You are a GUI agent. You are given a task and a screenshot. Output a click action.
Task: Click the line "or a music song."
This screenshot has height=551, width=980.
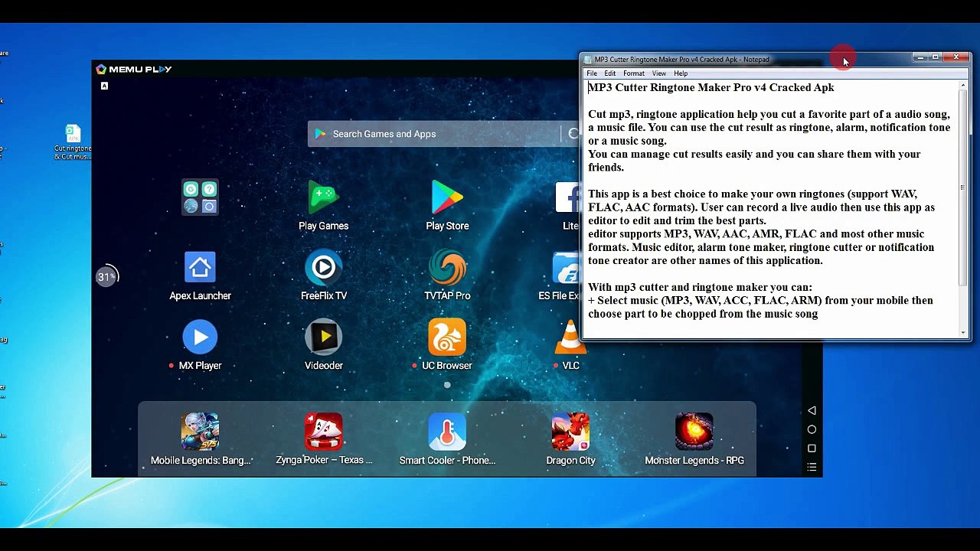click(x=627, y=141)
